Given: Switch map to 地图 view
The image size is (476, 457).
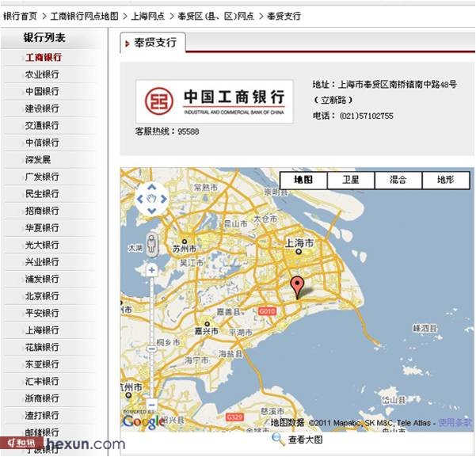Looking at the screenshot, I should pyautogui.click(x=303, y=180).
